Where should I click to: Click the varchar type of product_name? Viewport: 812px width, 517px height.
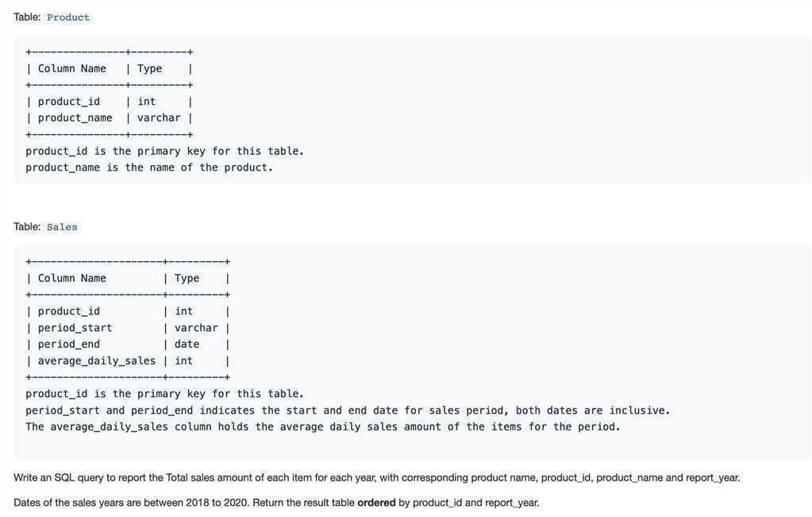159,118
